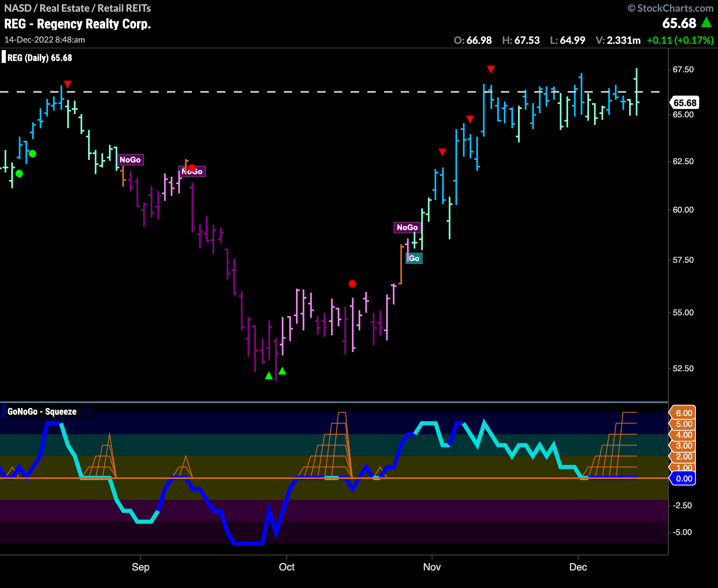
Task: Click the NoGo label in late October
Action: point(407,227)
